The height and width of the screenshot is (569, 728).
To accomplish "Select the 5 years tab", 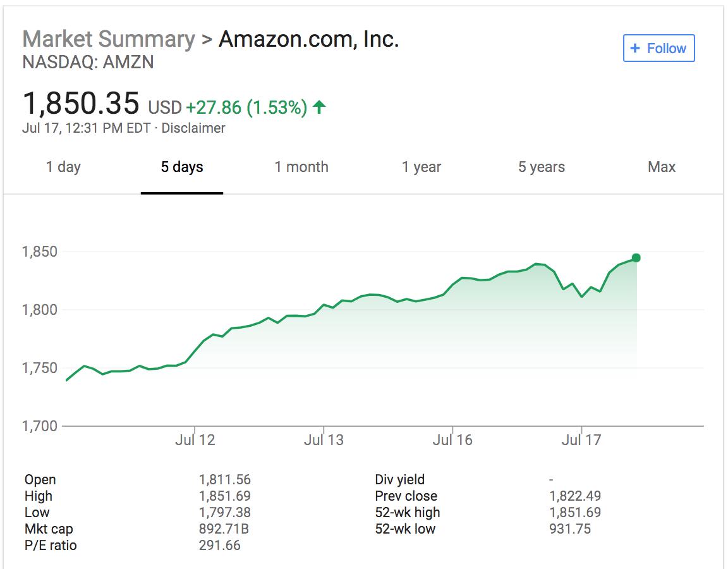I will (542, 168).
